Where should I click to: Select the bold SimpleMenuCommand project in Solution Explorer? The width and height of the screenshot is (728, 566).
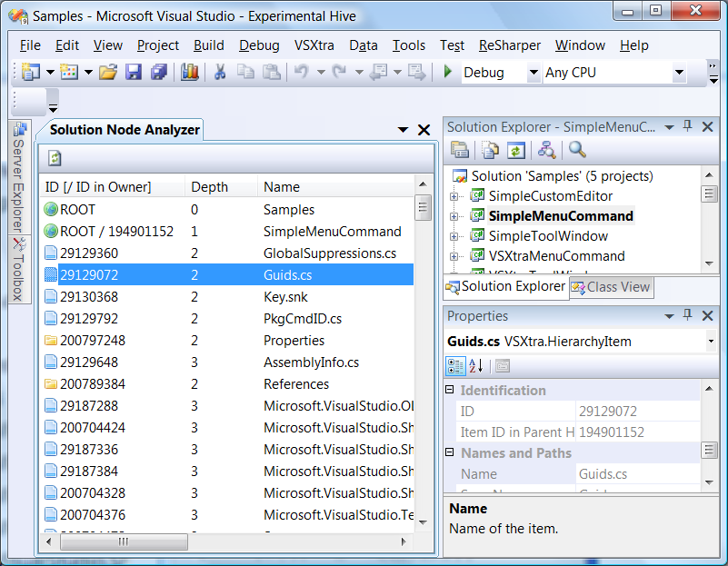561,216
